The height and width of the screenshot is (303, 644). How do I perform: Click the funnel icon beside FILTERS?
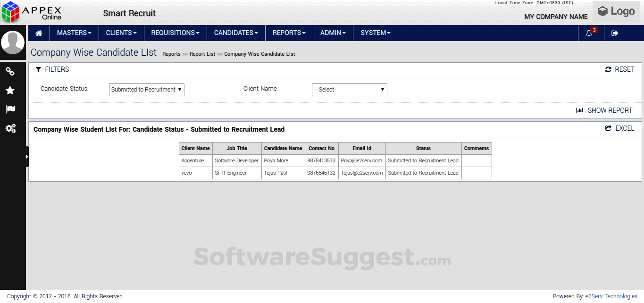coord(39,69)
